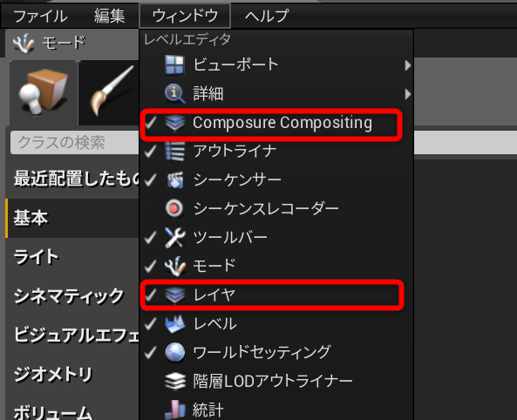This screenshot has width=517, height=420.
Task: Expand the 詳細 submenu arrow
Action: point(408,94)
